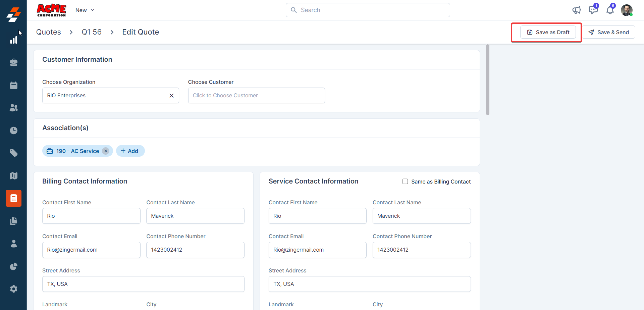This screenshot has height=310, width=644.
Task: Check Same as Billing Contact checkbox
Action: pos(405,182)
